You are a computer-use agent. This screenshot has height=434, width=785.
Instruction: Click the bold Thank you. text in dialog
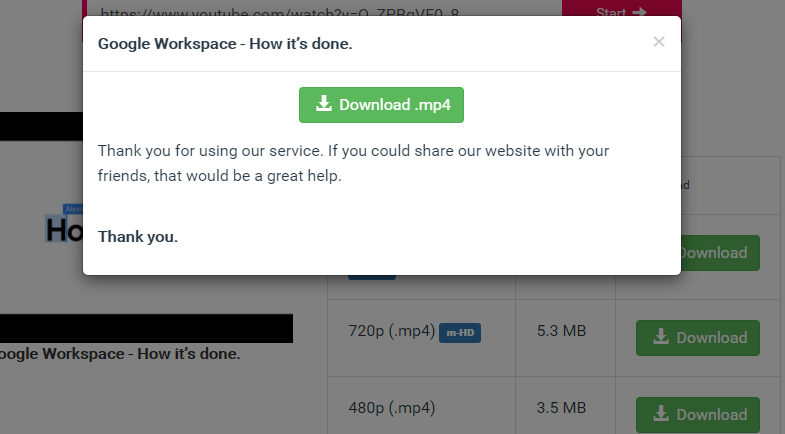coord(138,236)
